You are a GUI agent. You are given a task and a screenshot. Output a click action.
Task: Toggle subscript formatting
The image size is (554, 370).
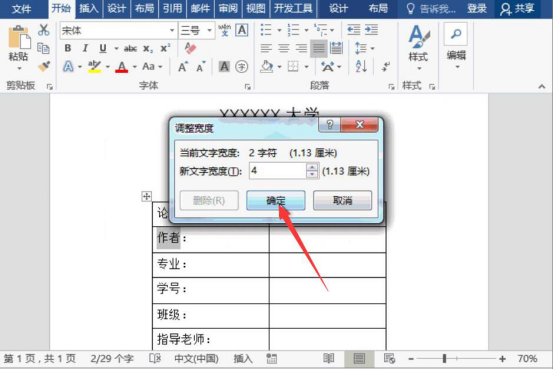148,49
